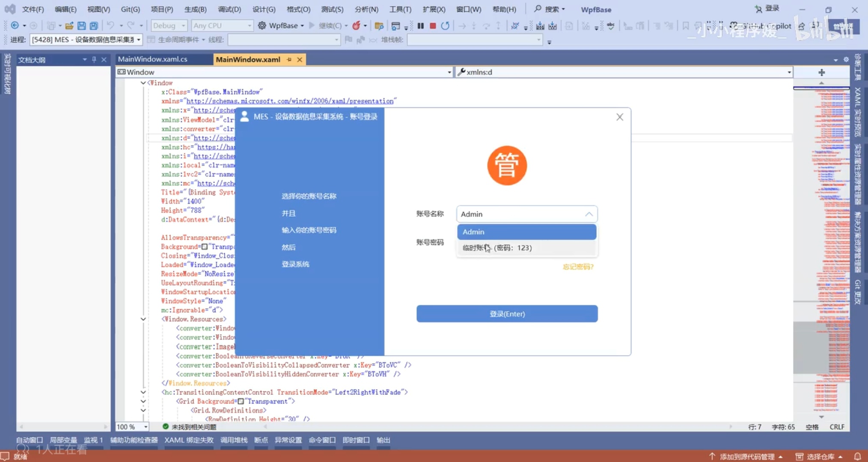The width and height of the screenshot is (868, 462).
Task: Pin the MainWindow.xaml tab
Action: (x=290, y=59)
